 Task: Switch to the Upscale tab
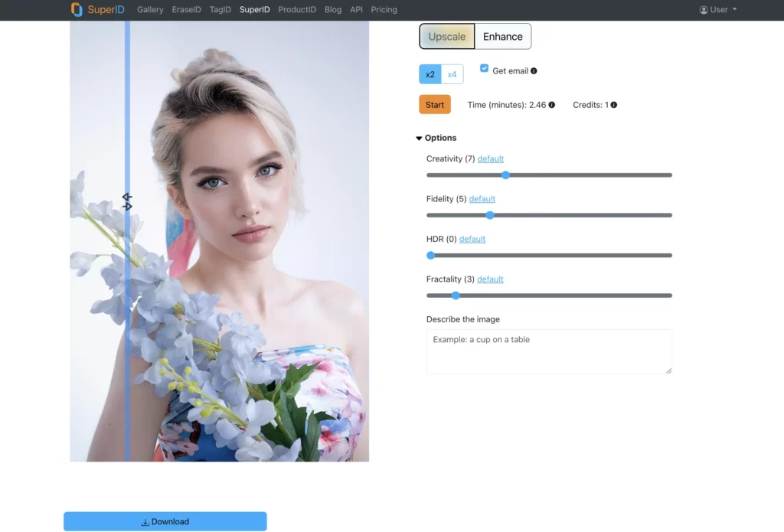446,36
